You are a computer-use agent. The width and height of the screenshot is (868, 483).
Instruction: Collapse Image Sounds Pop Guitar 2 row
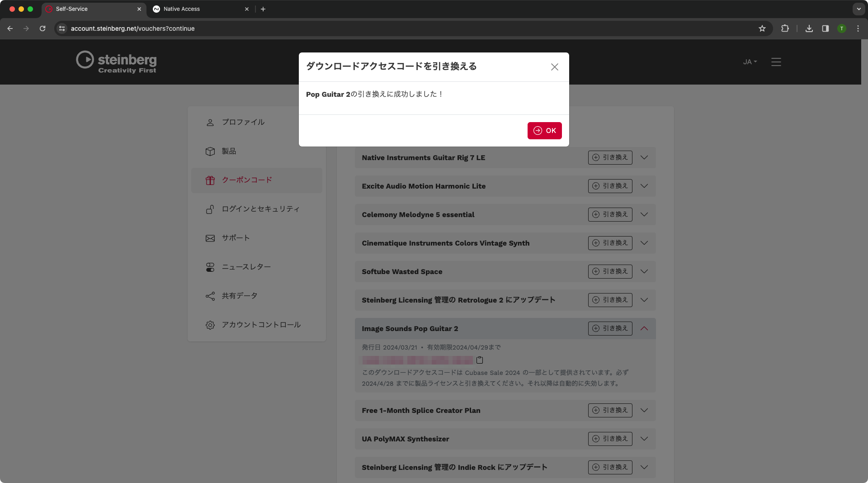tap(644, 328)
